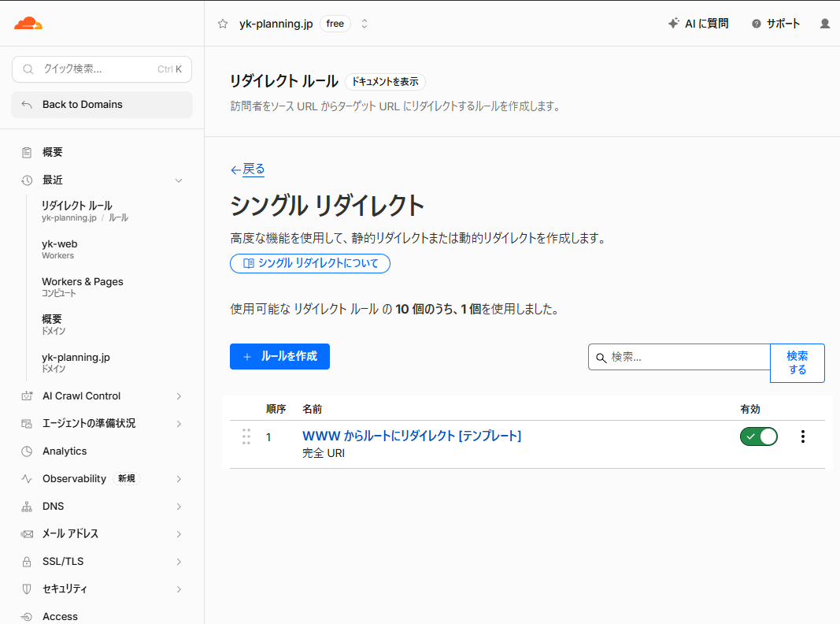Image resolution: width=840 pixels, height=624 pixels.
Task: Click the free plan badge
Action: [x=335, y=24]
